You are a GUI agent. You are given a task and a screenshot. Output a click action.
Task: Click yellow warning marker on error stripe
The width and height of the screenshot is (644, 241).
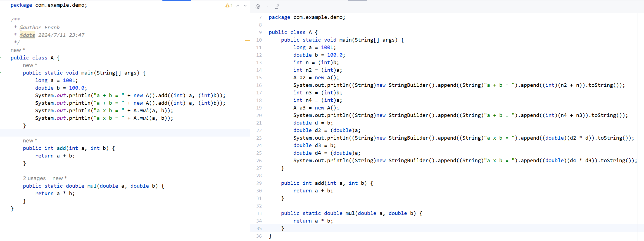tap(247, 41)
